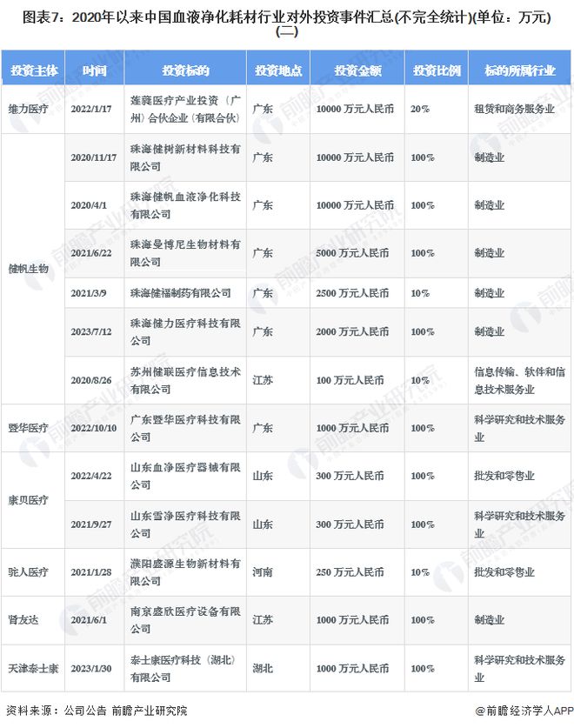The width and height of the screenshot is (574, 728).
Task: Click the date 2022/10/10
Action: (x=93, y=428)
